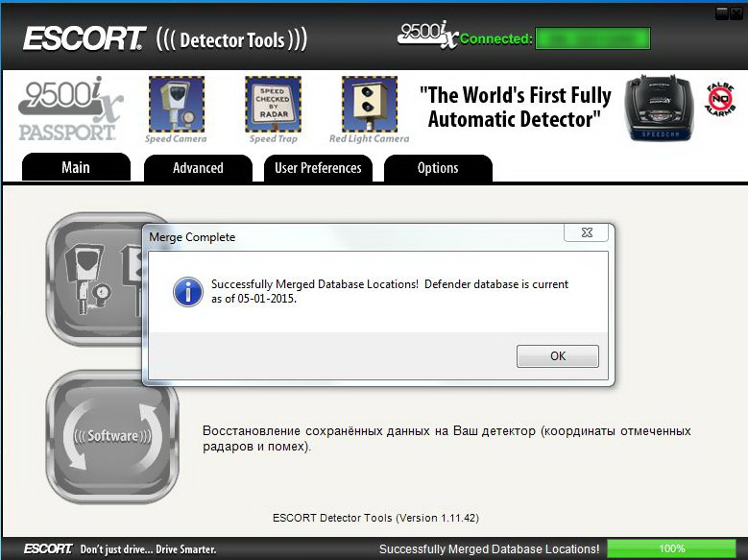Click the ESCORT logo in footer
748x560 pixels.
click(x=48, y=548)
